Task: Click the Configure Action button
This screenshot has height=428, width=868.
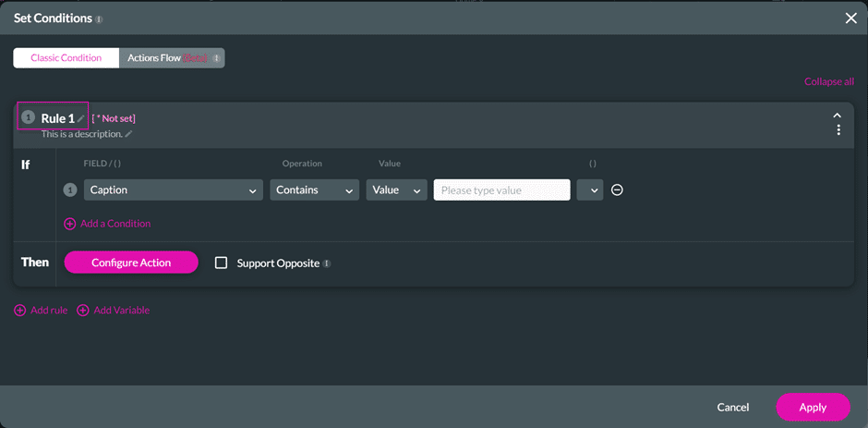Action: click(131, 263)
